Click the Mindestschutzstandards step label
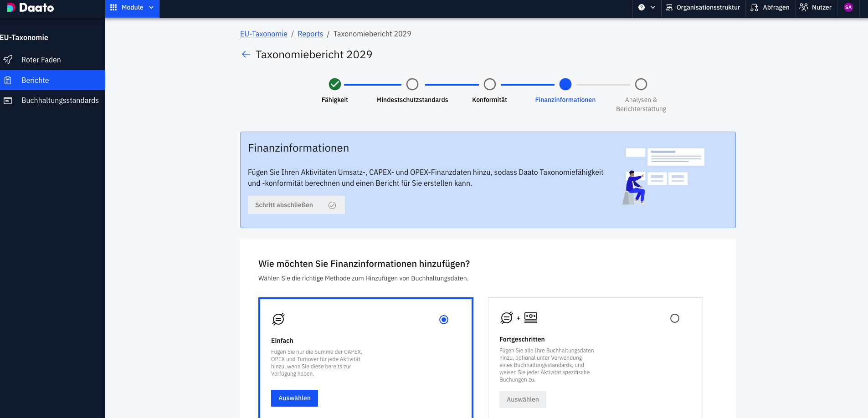This screenshot has height=418, width=868. pos(412,100)
